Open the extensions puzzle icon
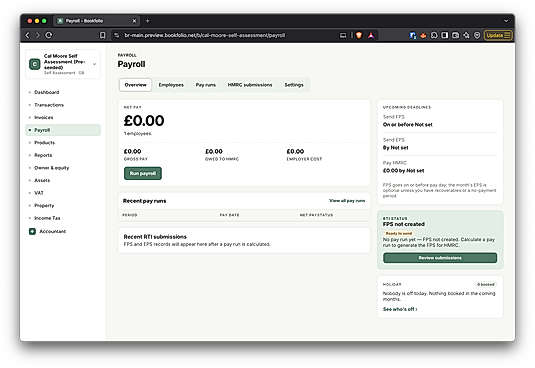535x368 pixels. click(x=434, y=35)
